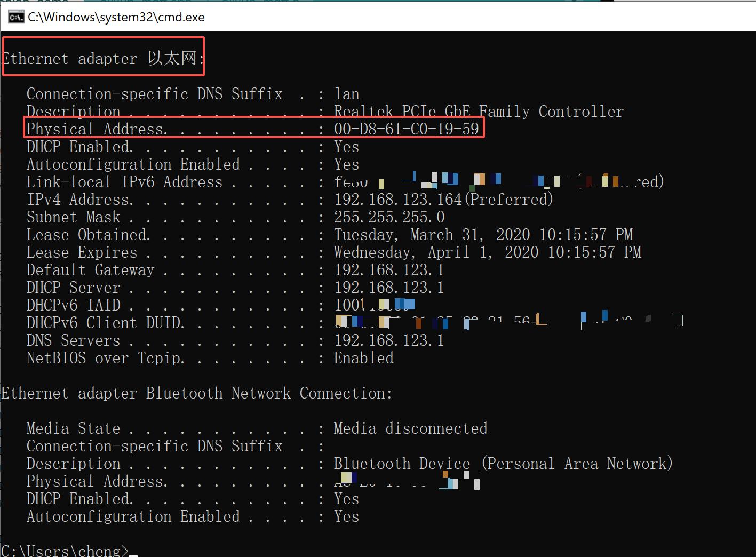Click the DNS Servers address value

click(389, 340)
